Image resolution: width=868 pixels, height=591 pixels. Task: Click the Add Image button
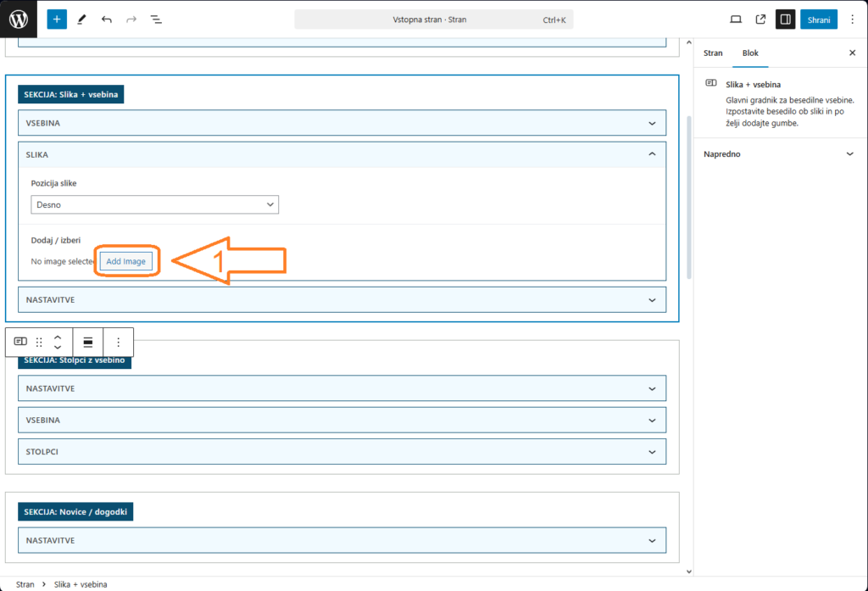pos(126,261)
